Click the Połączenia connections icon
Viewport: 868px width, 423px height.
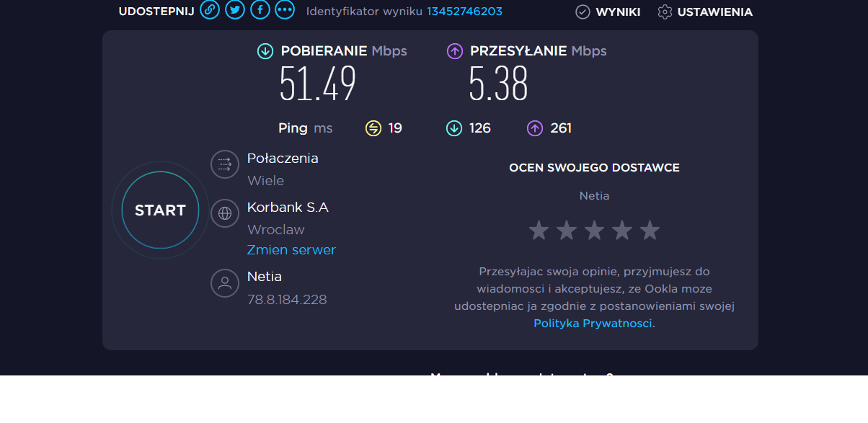click(x=225, y=164)
